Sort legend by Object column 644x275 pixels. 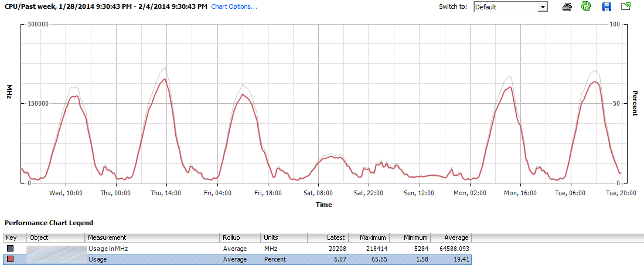(x=56, y=237)
